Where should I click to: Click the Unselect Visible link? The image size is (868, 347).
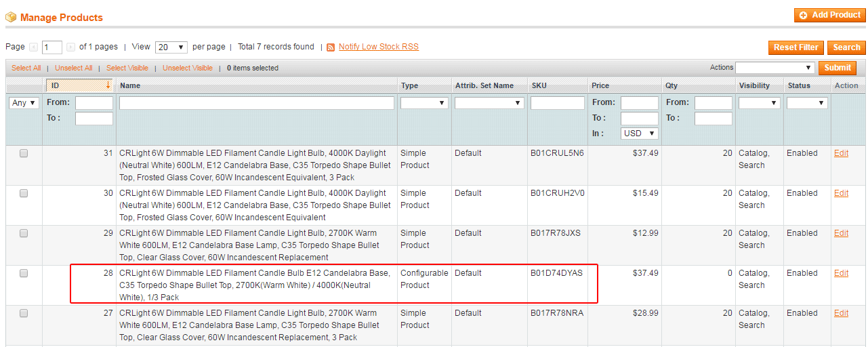pos(188,68)
